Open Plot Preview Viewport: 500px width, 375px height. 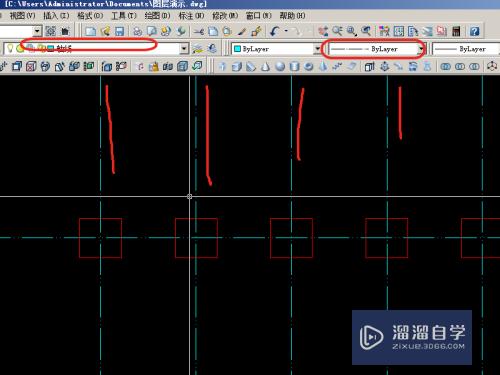coord(152,31)
